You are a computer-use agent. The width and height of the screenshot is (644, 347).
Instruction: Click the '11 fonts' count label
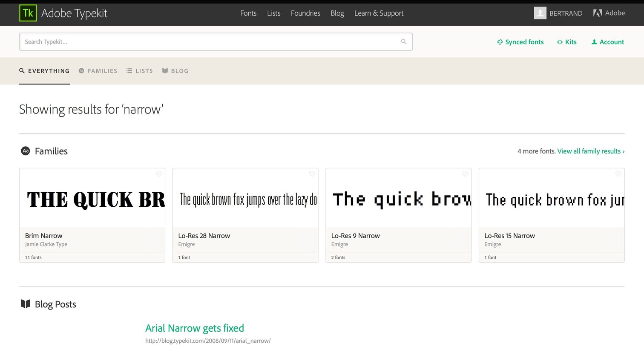pyautogui.click(x=33, y=257)
